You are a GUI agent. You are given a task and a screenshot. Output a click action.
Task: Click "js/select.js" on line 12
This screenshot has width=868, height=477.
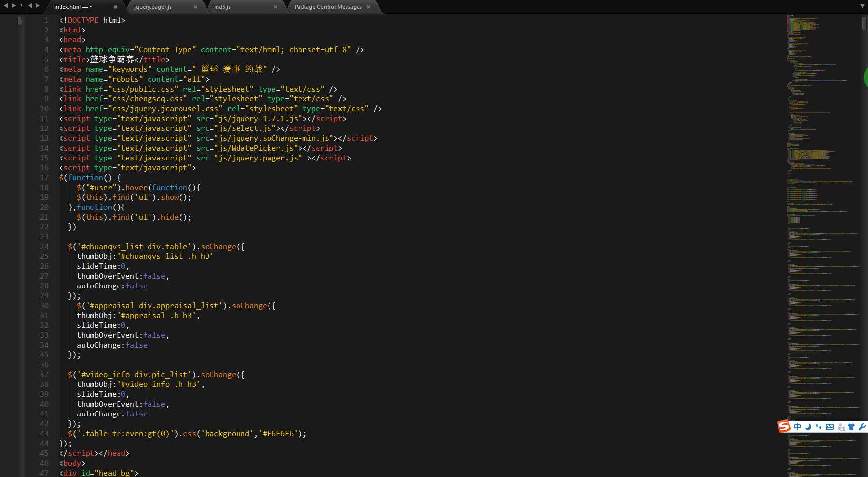[245, 128]
